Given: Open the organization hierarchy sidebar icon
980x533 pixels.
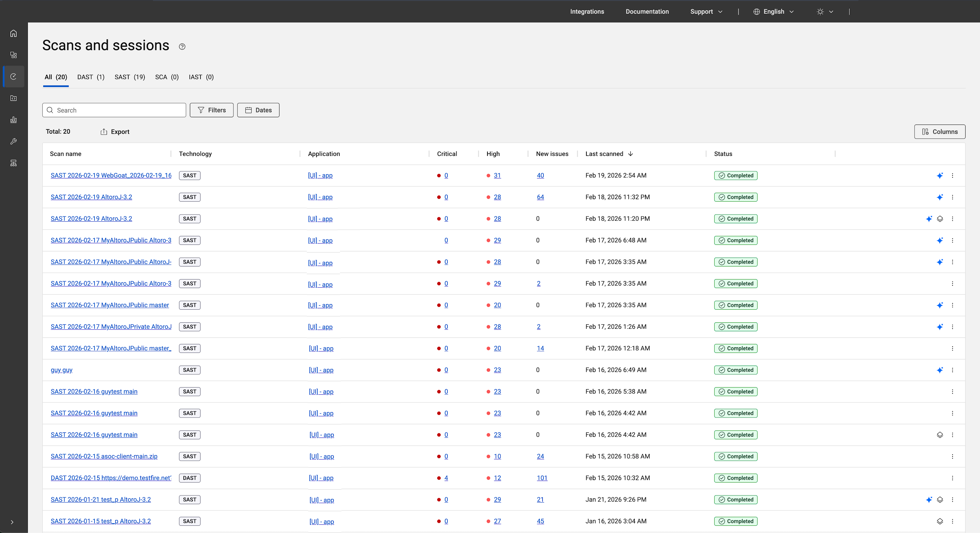Looking at the screenshot, I should pyautogui.click(x=13, y=163).
